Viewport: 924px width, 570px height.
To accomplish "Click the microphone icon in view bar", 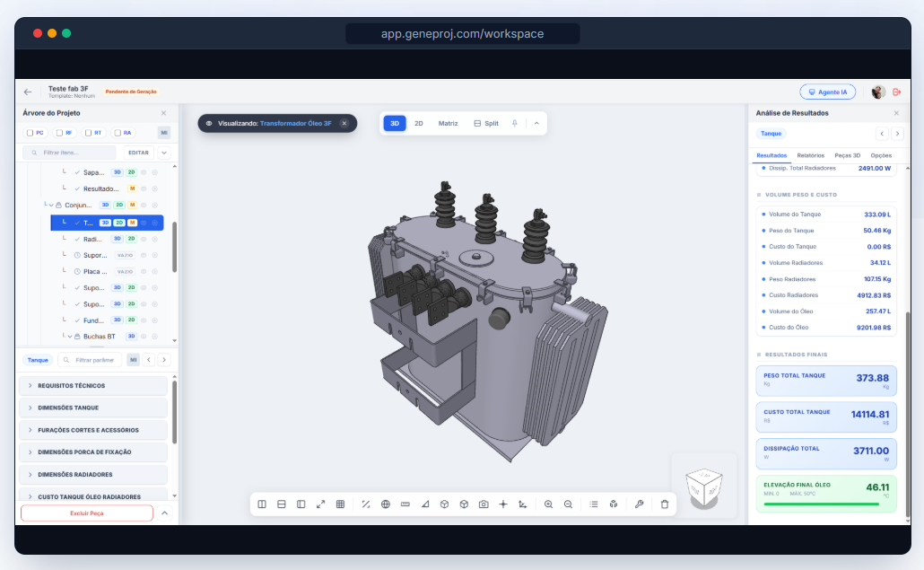I will 514,123.
